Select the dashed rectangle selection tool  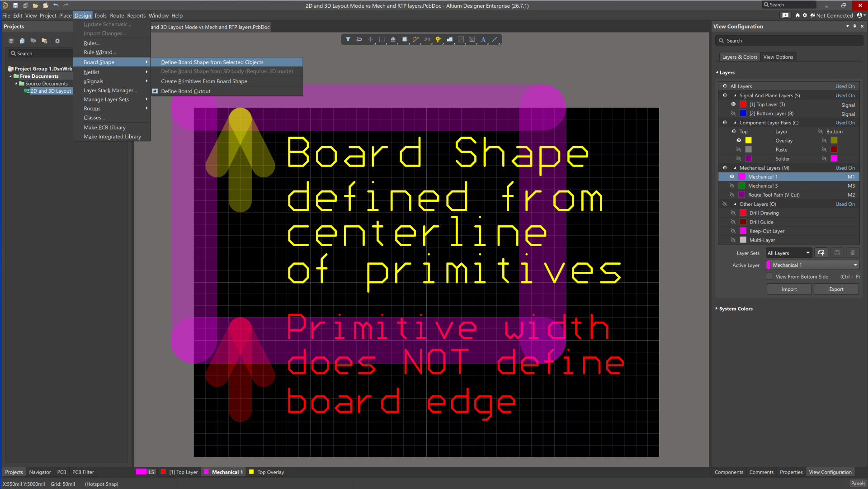tap(382, 40)
